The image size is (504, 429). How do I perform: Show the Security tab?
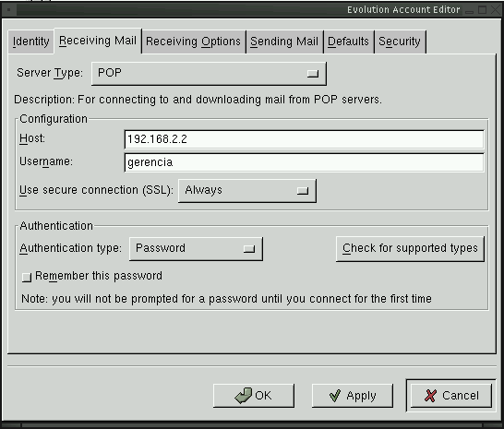coord(400,42)
